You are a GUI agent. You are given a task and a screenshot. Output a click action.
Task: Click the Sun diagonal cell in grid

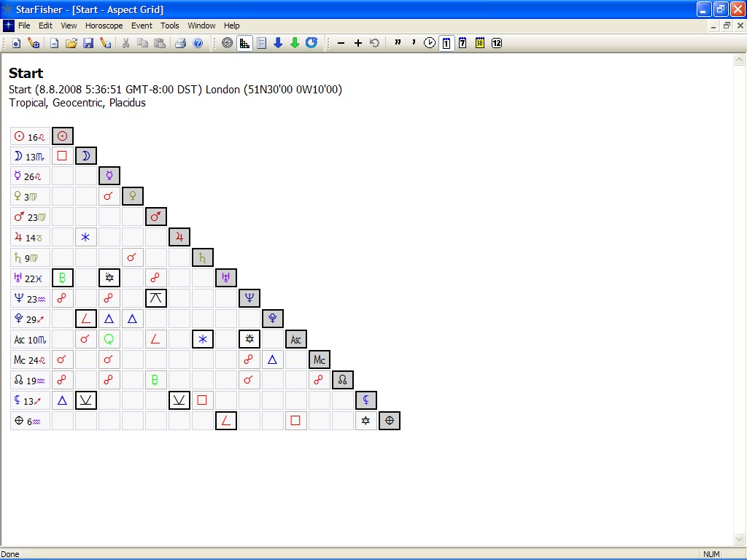63,136
